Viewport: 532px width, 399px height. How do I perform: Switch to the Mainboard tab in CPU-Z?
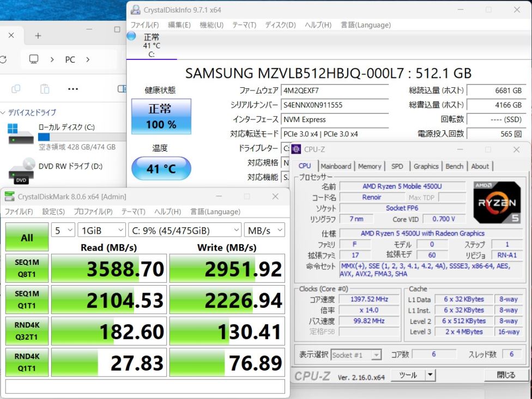[336, 166]
